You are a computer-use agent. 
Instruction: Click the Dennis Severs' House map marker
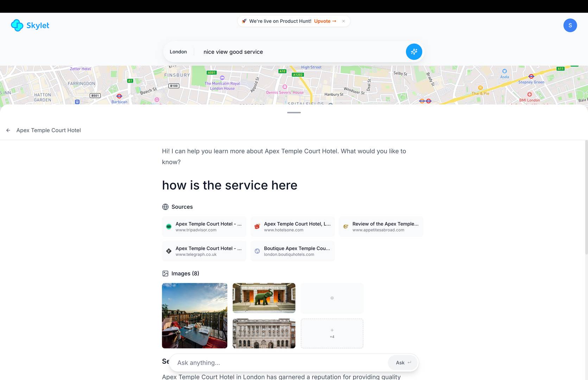tap(285, 87)
